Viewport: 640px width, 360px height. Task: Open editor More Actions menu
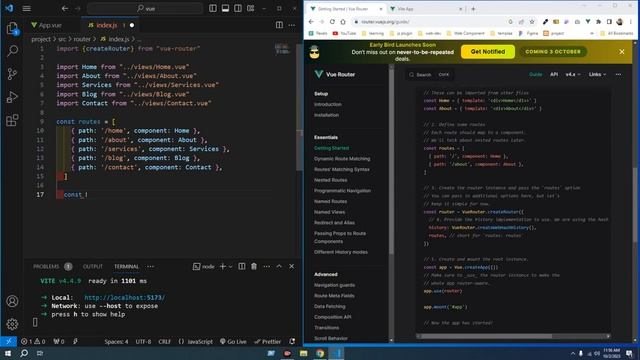291,25
